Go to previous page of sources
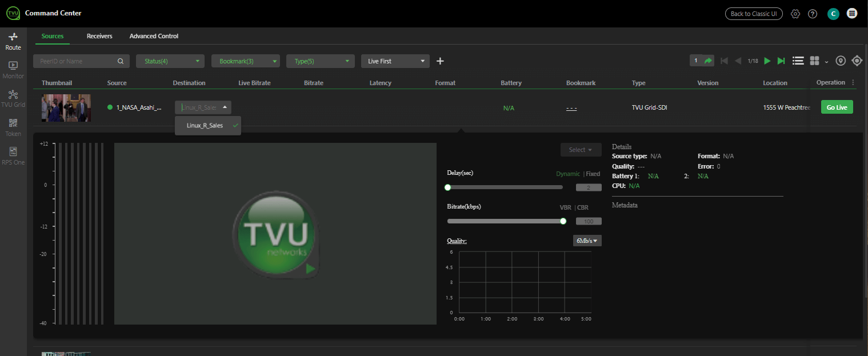This screenshot has width=868, height=356. coord(738,61)
